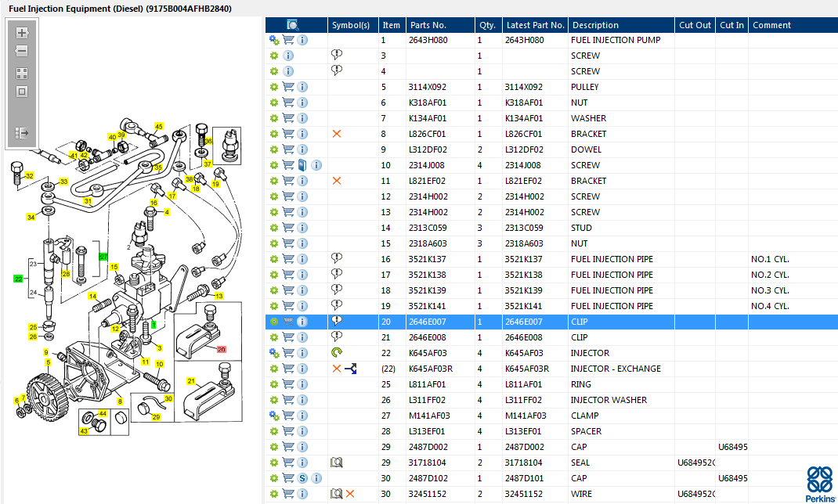Add CLAMP M141AF03 to cart
This screenshot has width=838, height=504.
[x=288, y=416]
